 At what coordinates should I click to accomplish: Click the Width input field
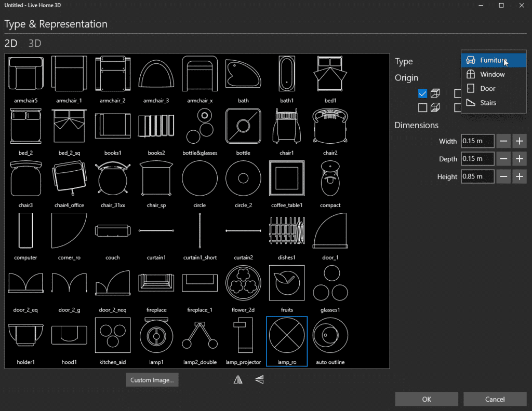pos(477,141)
